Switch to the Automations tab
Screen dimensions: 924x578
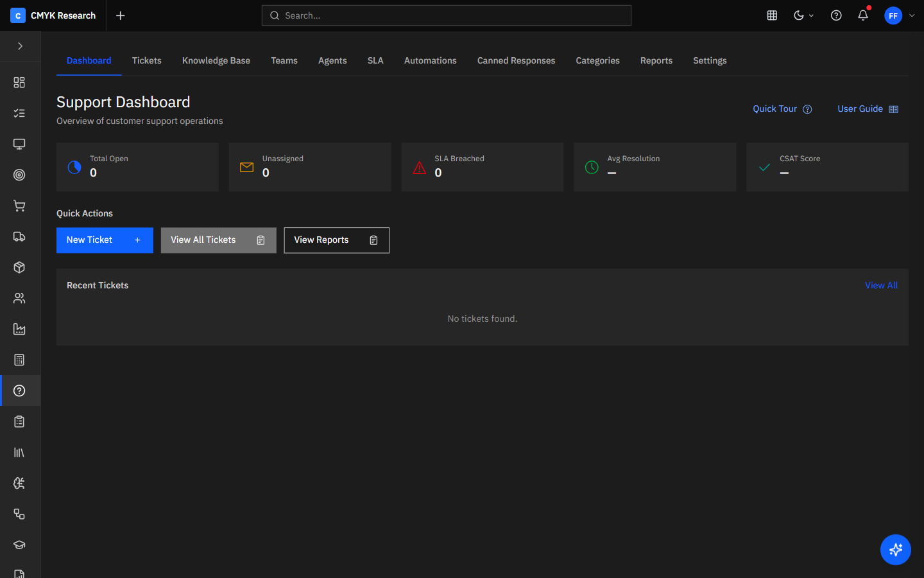pyautogui.click(x=431, y=60)
